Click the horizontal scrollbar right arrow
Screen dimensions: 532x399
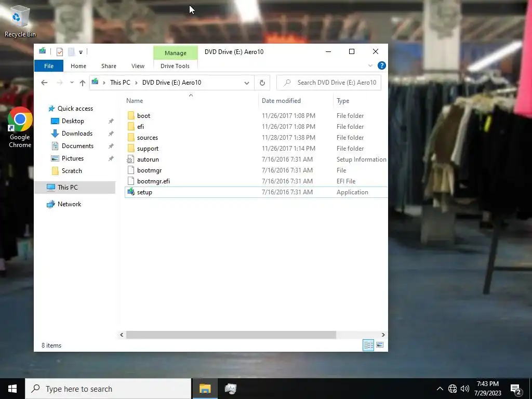coord(383,335)
